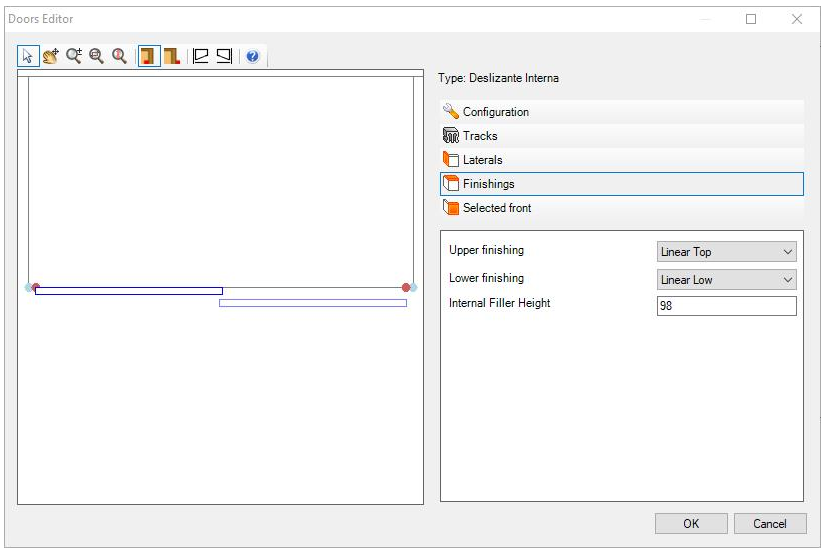Confirm with the OK button

click(x=691, y=524)
